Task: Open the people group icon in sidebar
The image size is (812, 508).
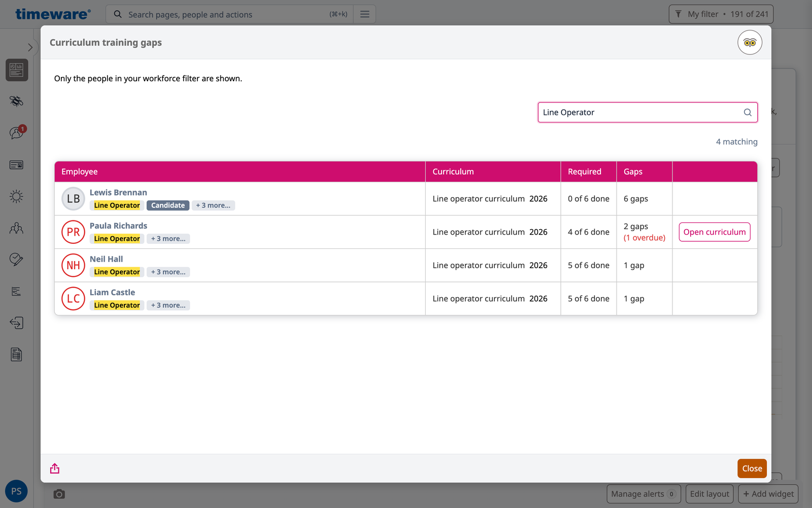Action: (x=17, y=228)
